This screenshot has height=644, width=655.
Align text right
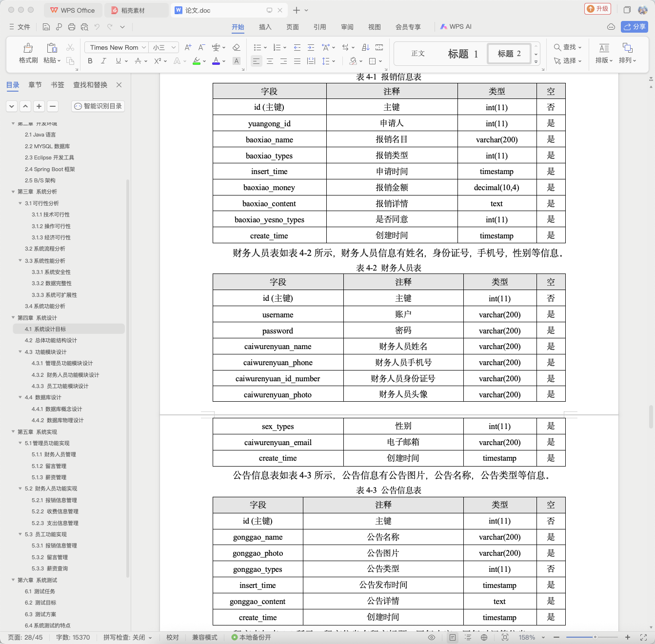[283, 61]
